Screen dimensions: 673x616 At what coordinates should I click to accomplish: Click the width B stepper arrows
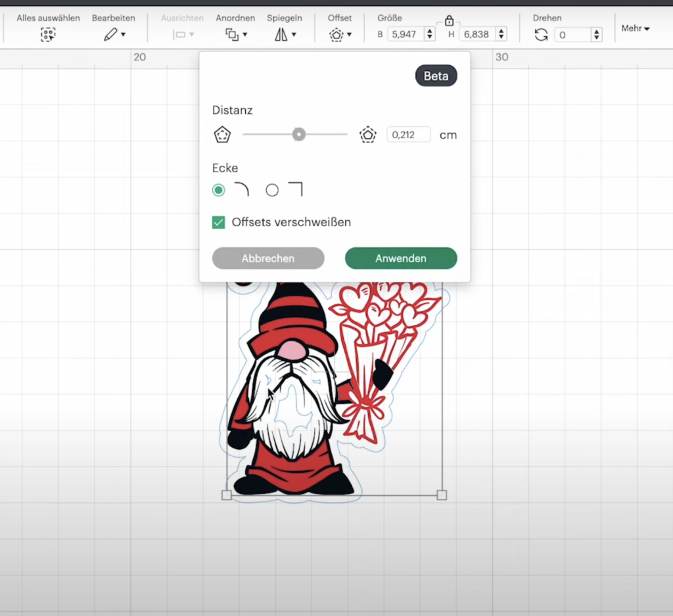[x=429, y=34]
